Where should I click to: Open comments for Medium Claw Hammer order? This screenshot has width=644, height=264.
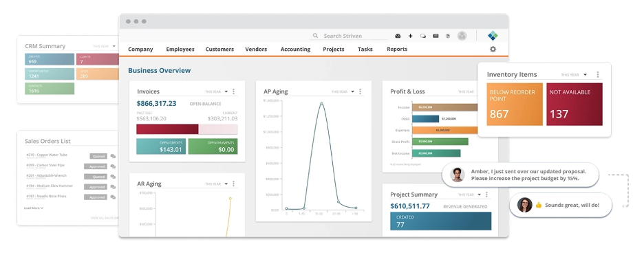(113, 187)
